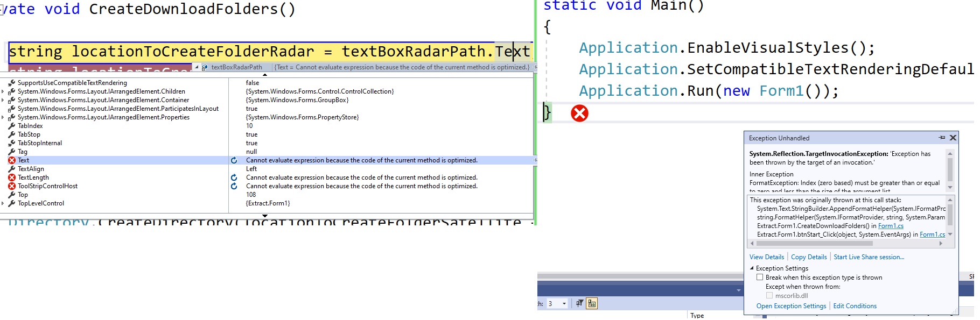Viewport: 980px width, 320px height.
Task: Toggle the highlighted toolbar button near depth box
Action: (x=592, y=303)
